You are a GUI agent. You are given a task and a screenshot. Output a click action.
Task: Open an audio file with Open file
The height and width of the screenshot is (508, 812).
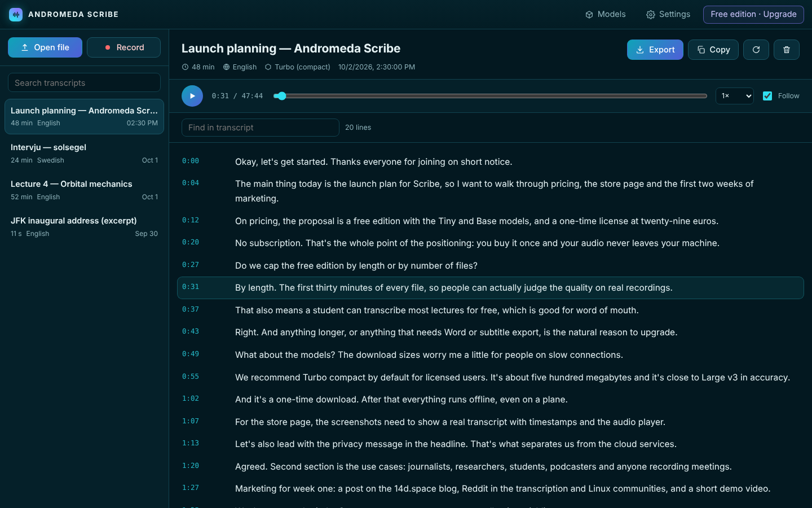(45, 47)
